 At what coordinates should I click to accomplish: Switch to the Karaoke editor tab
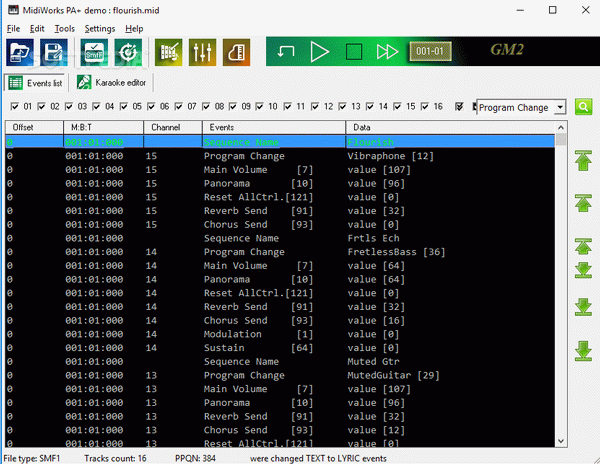pyautogui.click(x=111, y=83)
